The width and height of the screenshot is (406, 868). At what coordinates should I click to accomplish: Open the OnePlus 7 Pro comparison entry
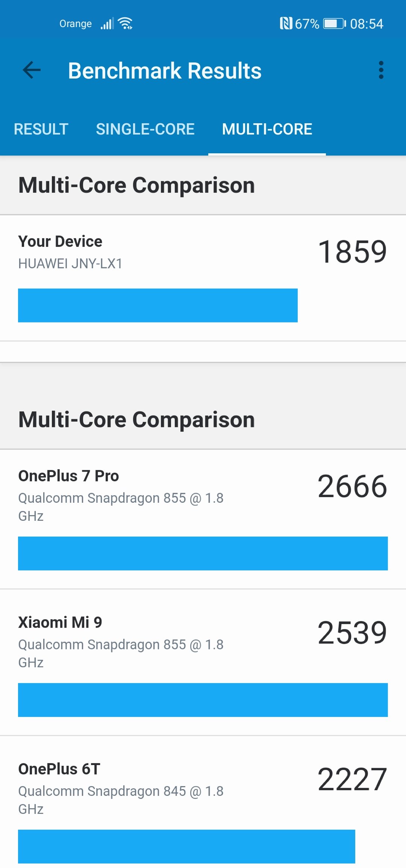[203, 519]
